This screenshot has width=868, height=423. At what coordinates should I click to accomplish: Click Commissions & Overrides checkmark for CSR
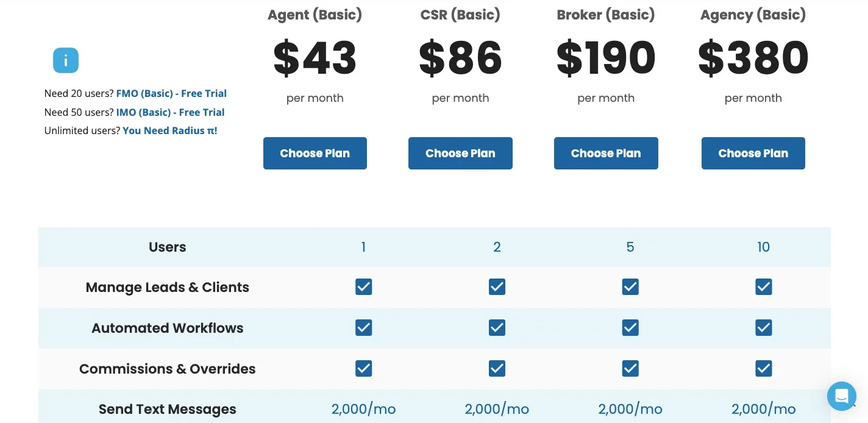[x=497, y=369]
